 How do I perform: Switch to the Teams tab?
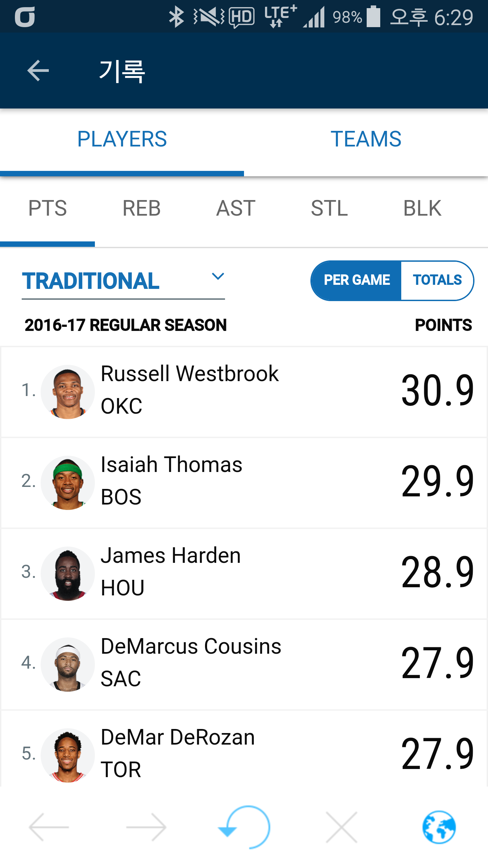click(366, 139)
